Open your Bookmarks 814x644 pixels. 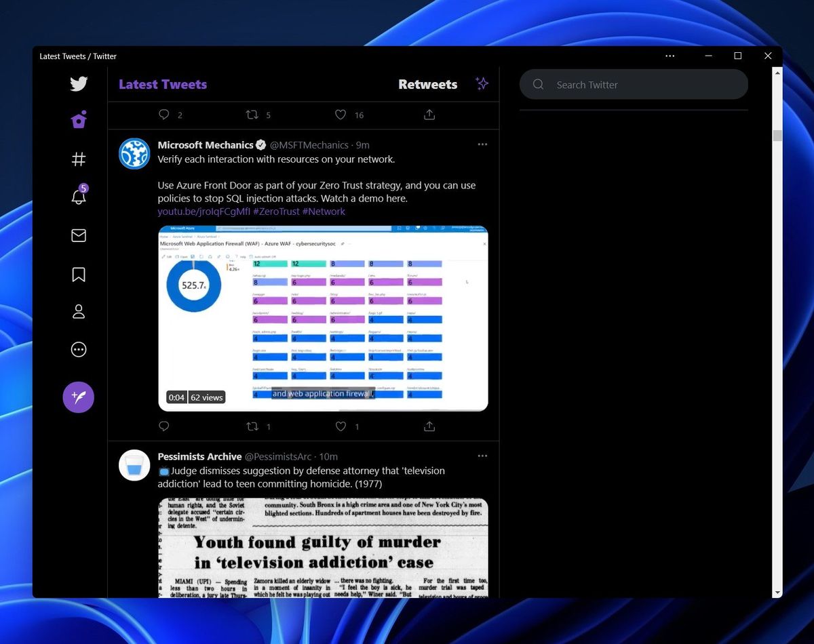[78, 274]
